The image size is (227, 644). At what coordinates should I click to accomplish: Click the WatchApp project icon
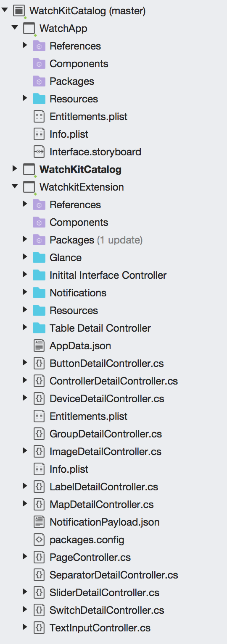(29, 29)
